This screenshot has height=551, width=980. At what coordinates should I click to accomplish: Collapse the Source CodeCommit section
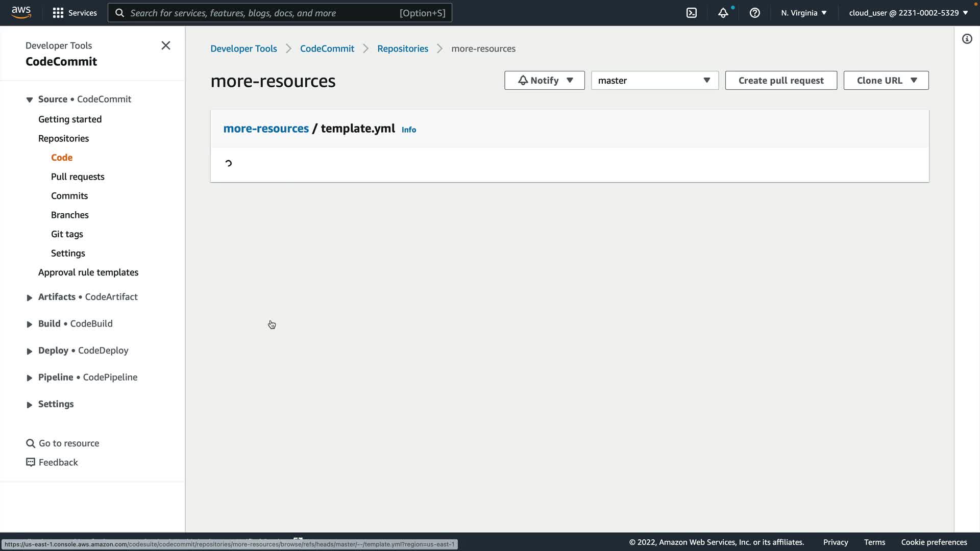coord(29,99)
